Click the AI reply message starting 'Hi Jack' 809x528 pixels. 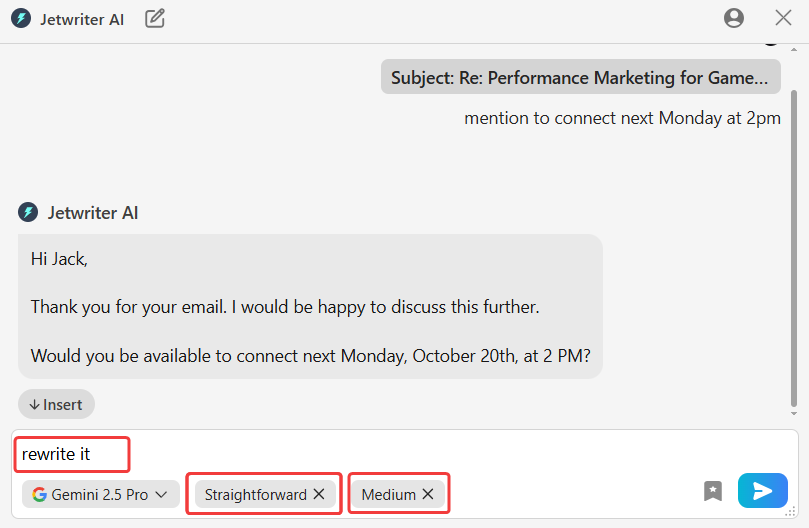(310, 306)
